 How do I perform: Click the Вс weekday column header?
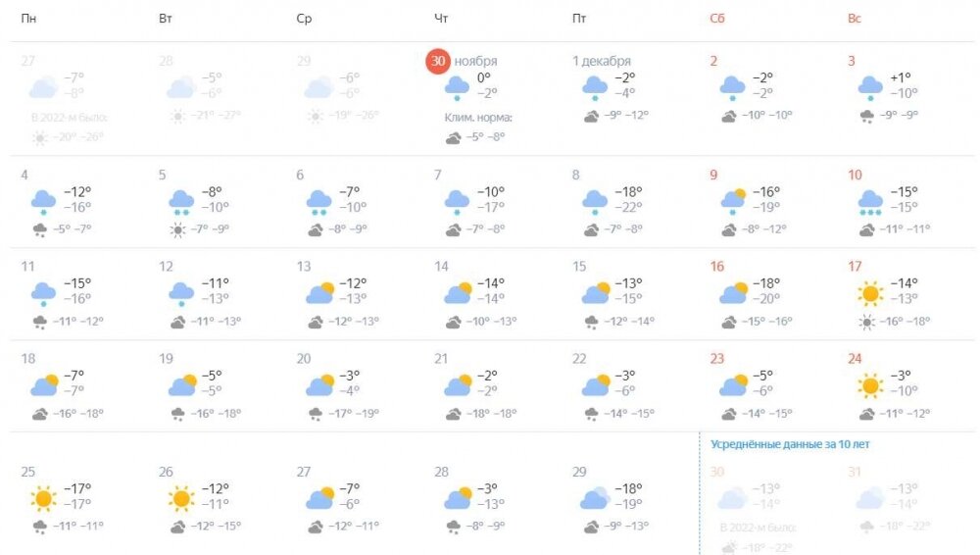point(855,19)
